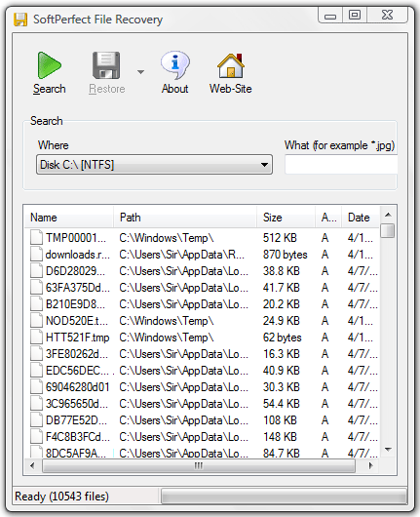Click the green Search play icon
The width and height of the screenshot is (420, 517).
(x=49, y=65)
